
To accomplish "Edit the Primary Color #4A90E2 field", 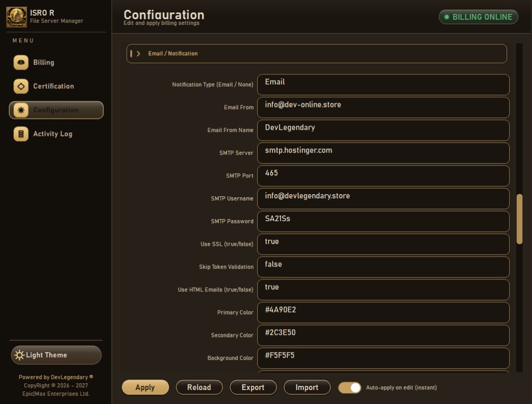I will 383,312.
